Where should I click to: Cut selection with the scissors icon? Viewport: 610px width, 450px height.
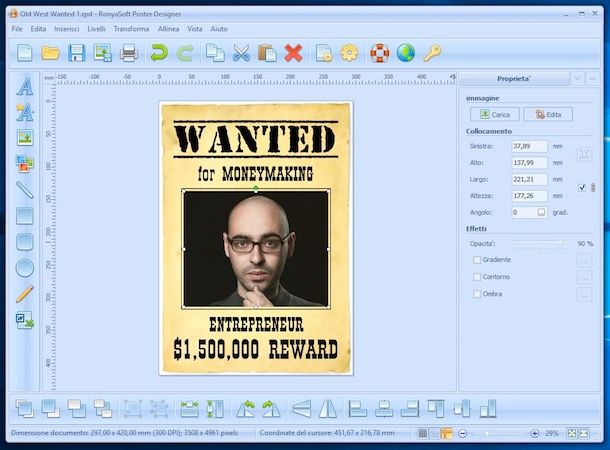(x=241, y=53)
